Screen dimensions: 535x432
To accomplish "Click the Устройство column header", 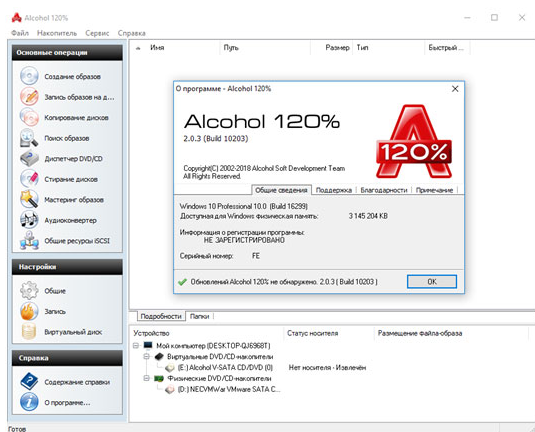I will click(206, 333).
